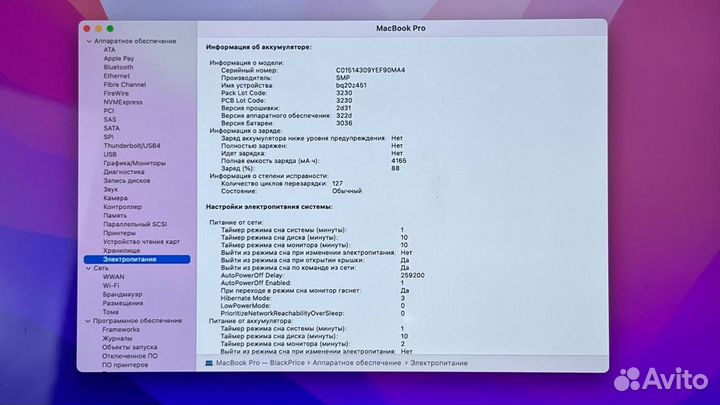720x405 pixels.
Task: Select Брандмауэр in the sidebar
Action: [122, 294]
